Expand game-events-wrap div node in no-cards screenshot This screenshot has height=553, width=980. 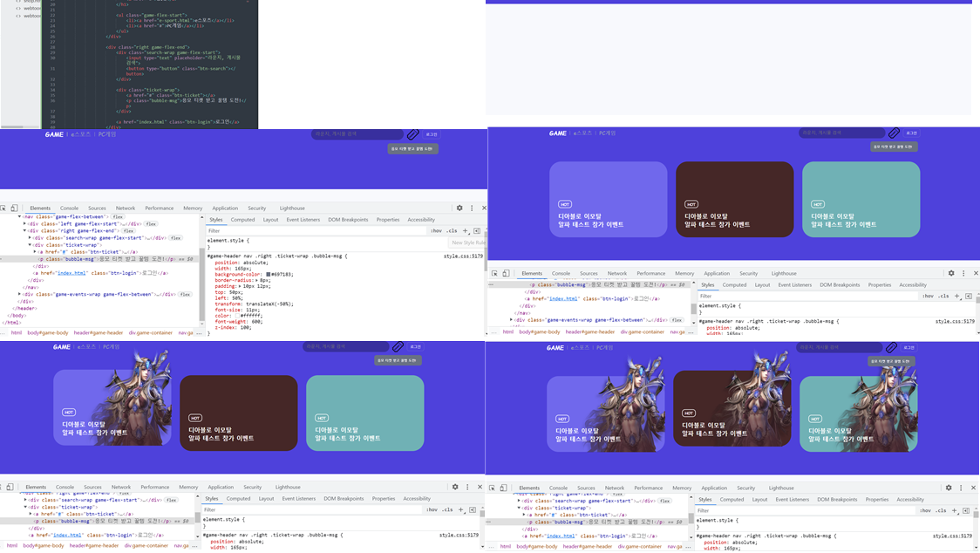coord(19,293)
